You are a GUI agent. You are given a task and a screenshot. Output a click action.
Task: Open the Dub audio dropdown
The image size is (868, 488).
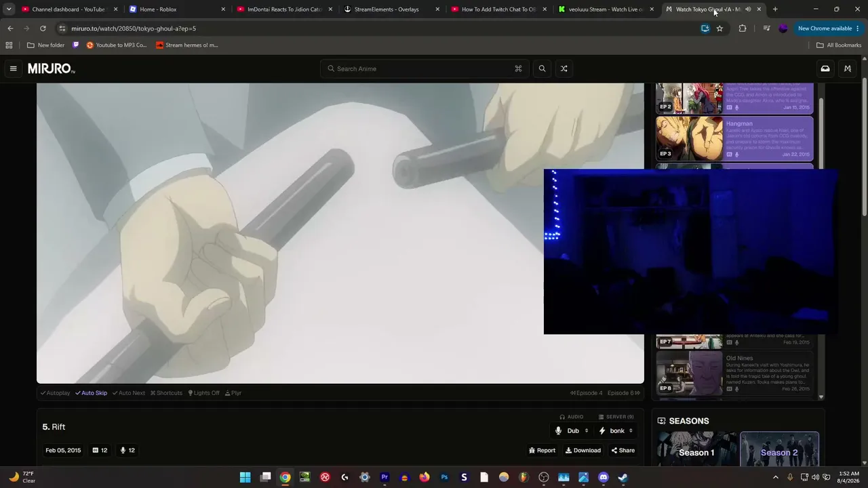[572, 431]
